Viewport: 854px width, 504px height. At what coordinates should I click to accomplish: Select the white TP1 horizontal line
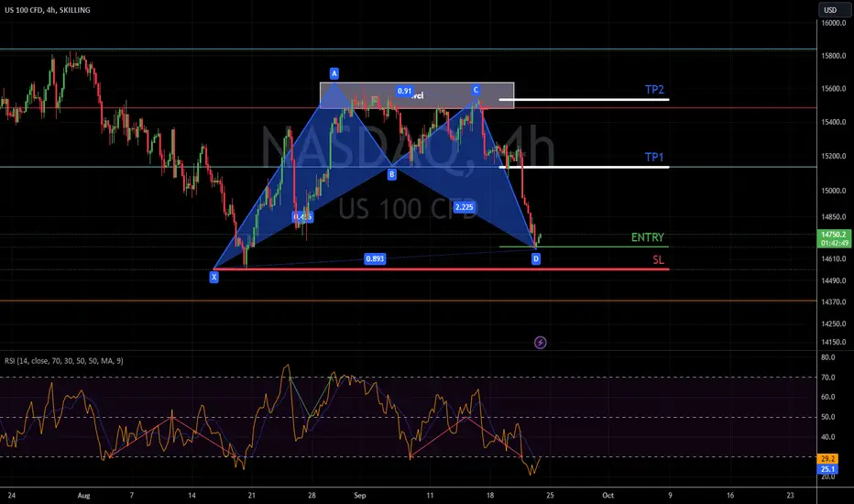[x=584, y=168]
